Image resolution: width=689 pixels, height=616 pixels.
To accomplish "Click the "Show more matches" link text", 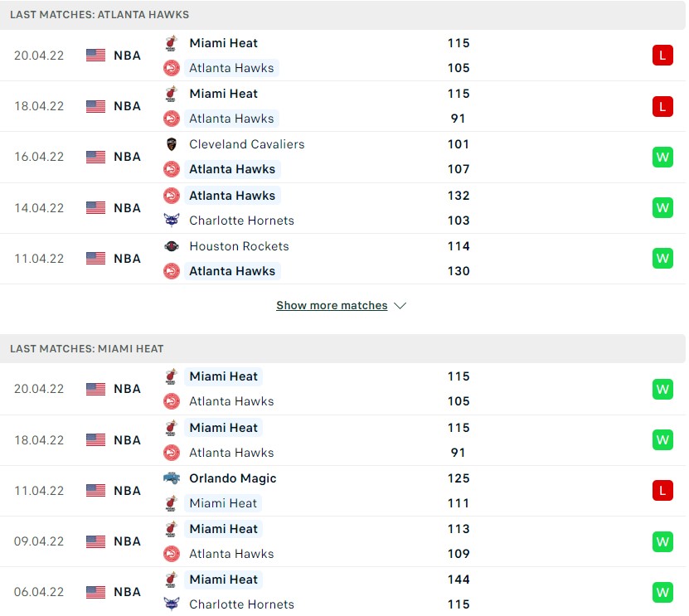I will coord(332,306).
